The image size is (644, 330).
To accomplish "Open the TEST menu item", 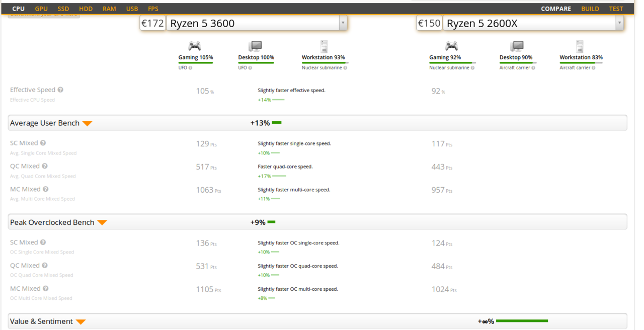I will (x=616, y=9).
